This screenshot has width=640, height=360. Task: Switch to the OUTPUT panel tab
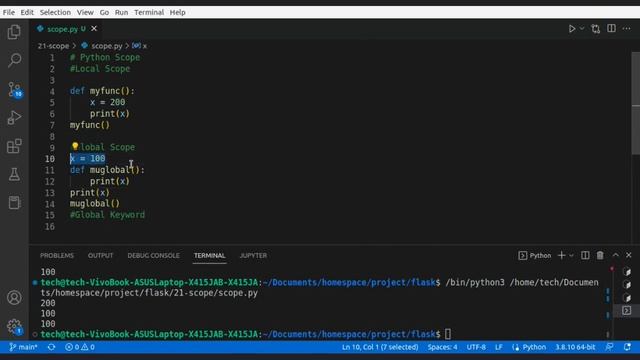(100, 256)
